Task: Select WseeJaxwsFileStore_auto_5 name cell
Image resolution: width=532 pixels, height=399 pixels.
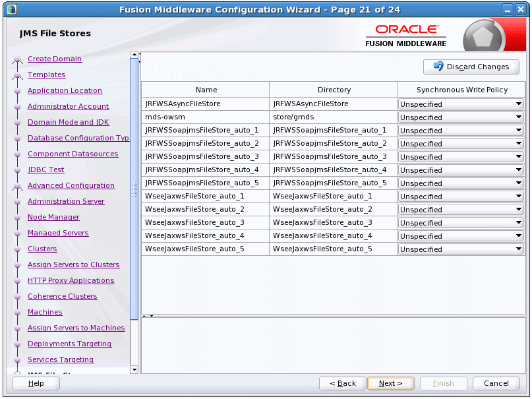Action: coord(206,249)
